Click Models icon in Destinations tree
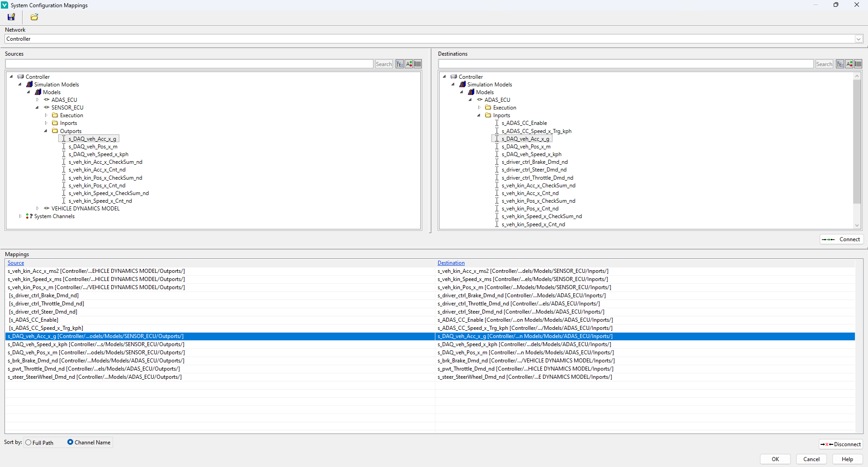Image resolution: width=868 pixels, height=467 pixels. pyautogui.click(x=471, y=92)
